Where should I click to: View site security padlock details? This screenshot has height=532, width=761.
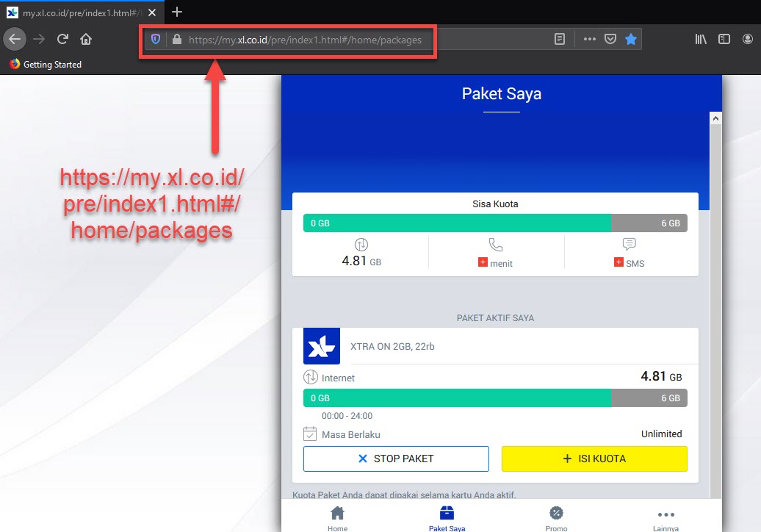click(176, 40)
